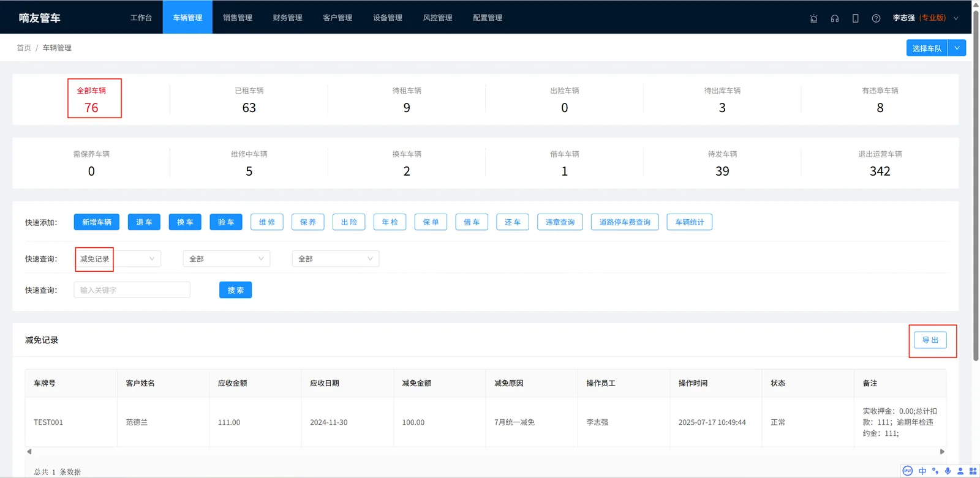Click the punctuation mode icon in IME bar
Image resolution: width=980 pixels, height=478 pixels.
935,471
